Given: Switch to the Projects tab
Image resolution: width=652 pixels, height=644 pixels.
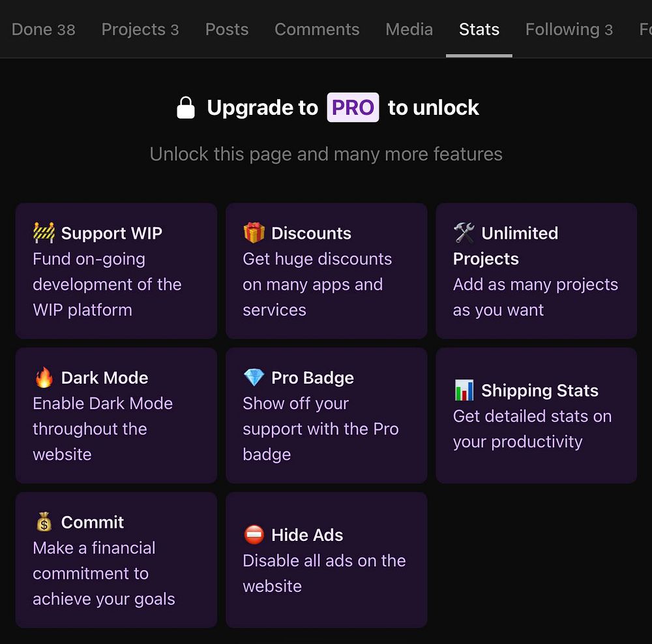Looking at the screenshot, I should [140, 29].
